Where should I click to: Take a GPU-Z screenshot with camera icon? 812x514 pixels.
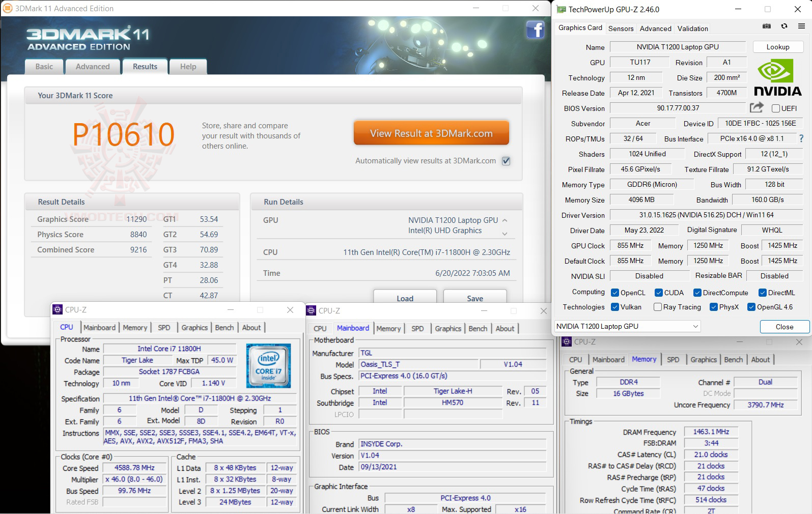click(767, 26)
